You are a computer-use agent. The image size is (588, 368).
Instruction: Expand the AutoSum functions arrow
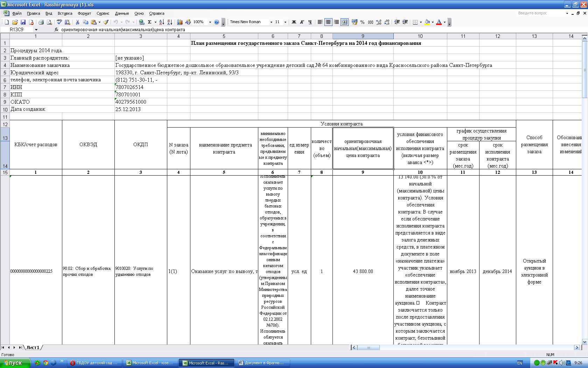pyautogui.click(x=155, y=22)
